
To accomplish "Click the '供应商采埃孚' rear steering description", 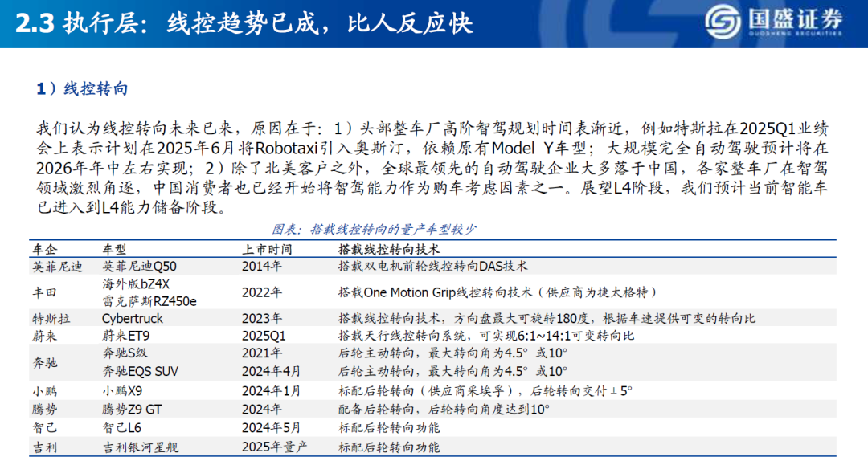I will pos(485,391).
